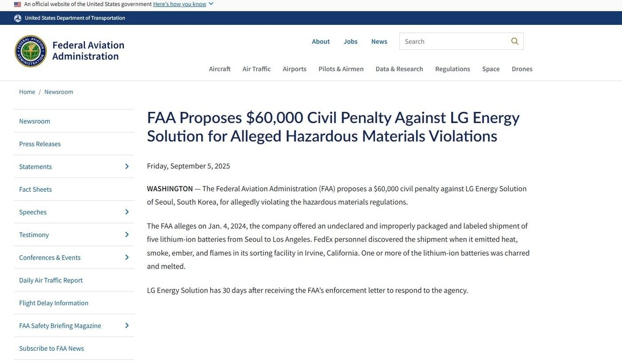Navigate to Home breadcrumb

[x=27, y=92]
